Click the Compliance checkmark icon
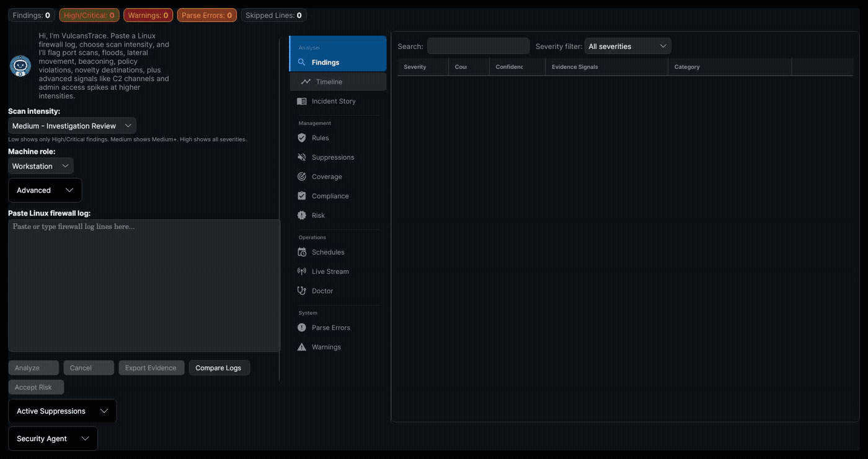This screenshot has height=459, width=868. click(x=302, y=196)
